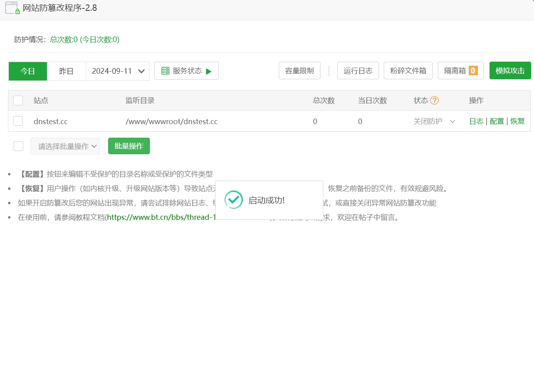Open the 运行日志 running log

(x=358, y=70)
